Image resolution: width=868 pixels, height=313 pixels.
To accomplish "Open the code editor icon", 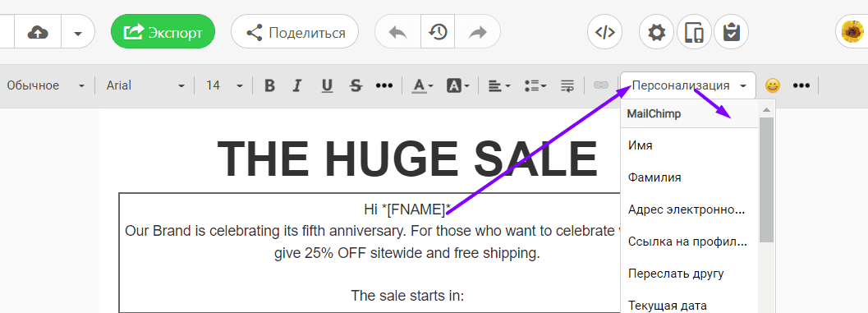I will [604, 32].
